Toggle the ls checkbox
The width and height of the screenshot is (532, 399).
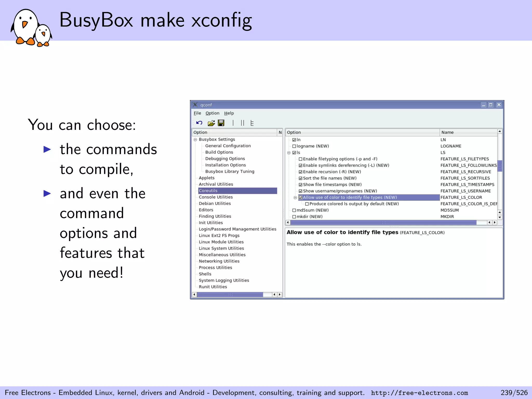tap(294, 153)
